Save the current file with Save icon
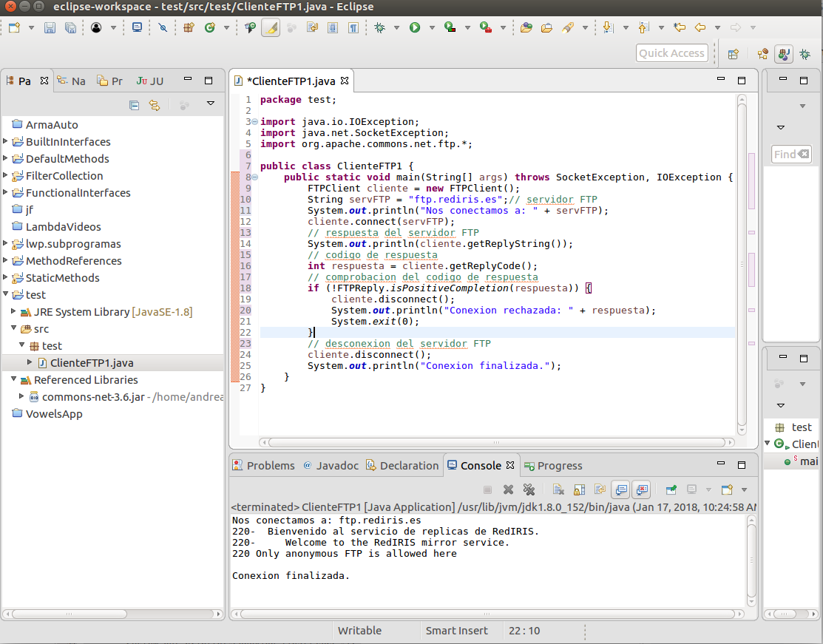 coord(50,27)
